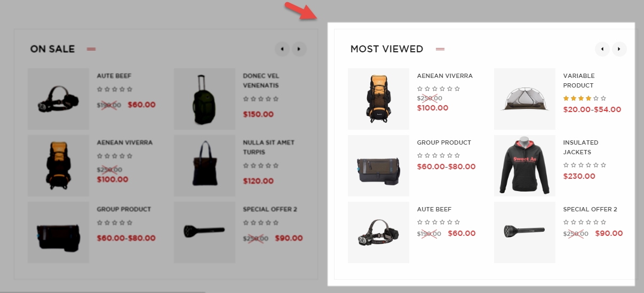Click Group Product title in Most Viewed
This screenshot has width=644, height=293.
point(444,142)
